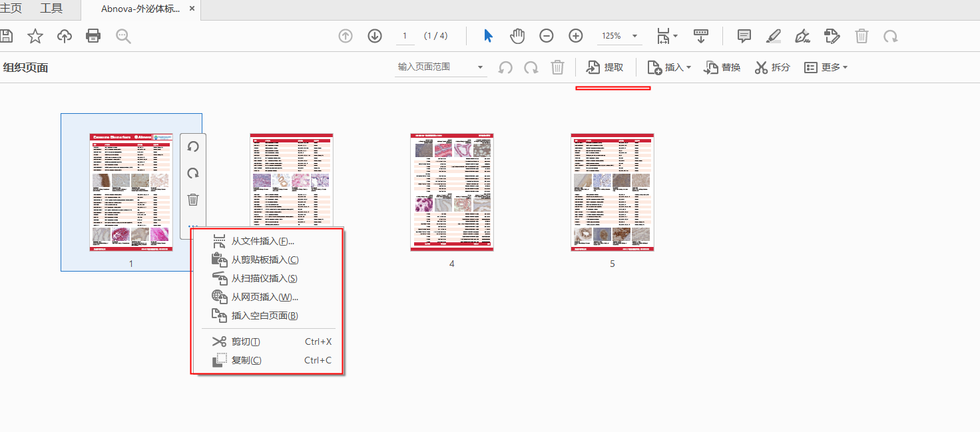Viewport: 980px width, 432px height.
Task: Open the 125% zoom level dropdown
Action: [634, 36]
